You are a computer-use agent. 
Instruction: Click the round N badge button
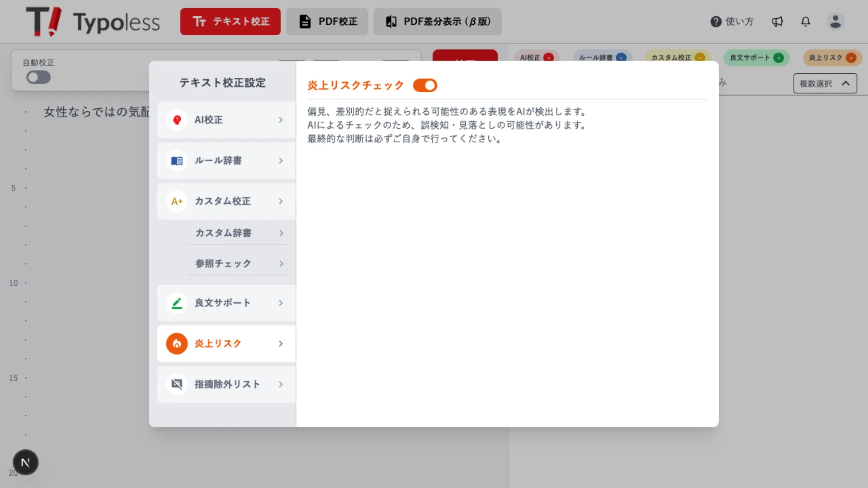25,462
